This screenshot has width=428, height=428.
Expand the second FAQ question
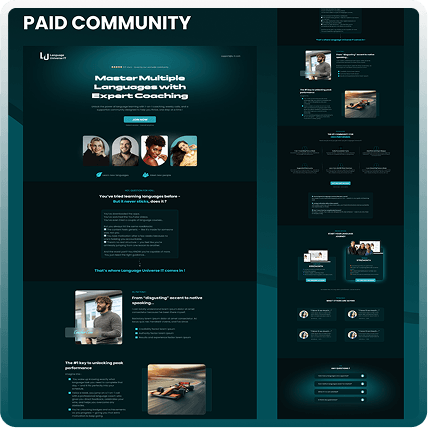(340, 384)
